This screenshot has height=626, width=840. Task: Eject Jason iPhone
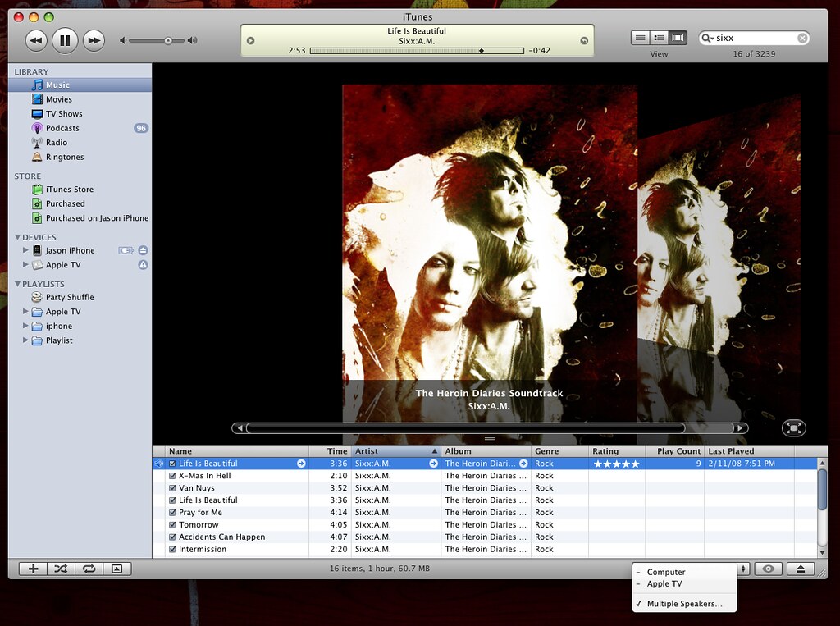143,250
